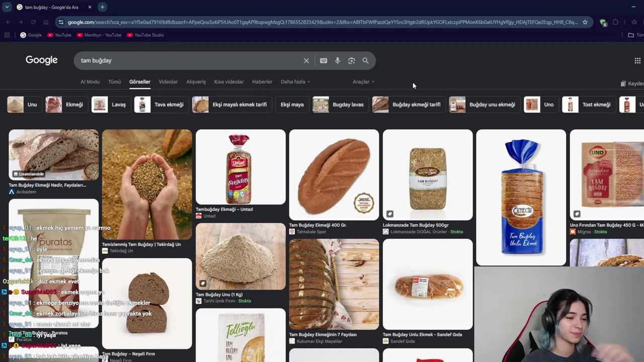Filter images by Tava ekmeği chip
Image resolution: width=644 pixels, height=362 pixels.
pyautogui.click(x=161, y=105)
